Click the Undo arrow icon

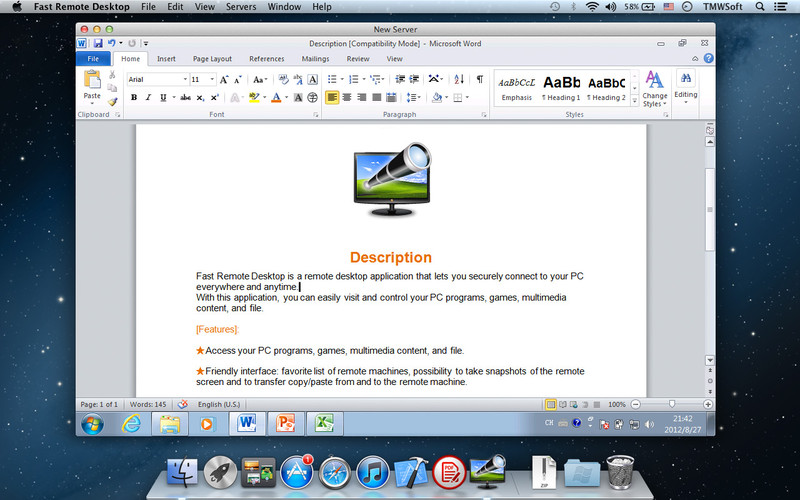pyautogui.click(x=111, y=43)
